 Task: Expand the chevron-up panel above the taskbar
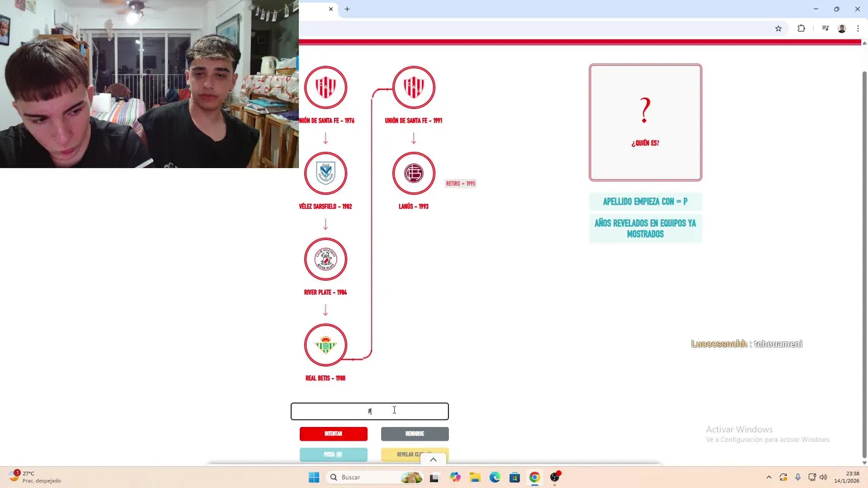(x=433, y=460)
